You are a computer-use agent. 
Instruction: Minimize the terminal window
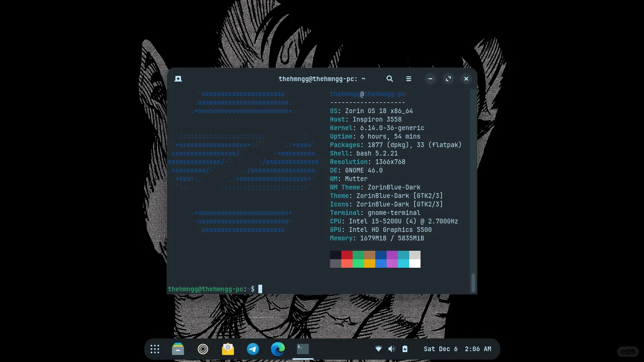(430, 79)
